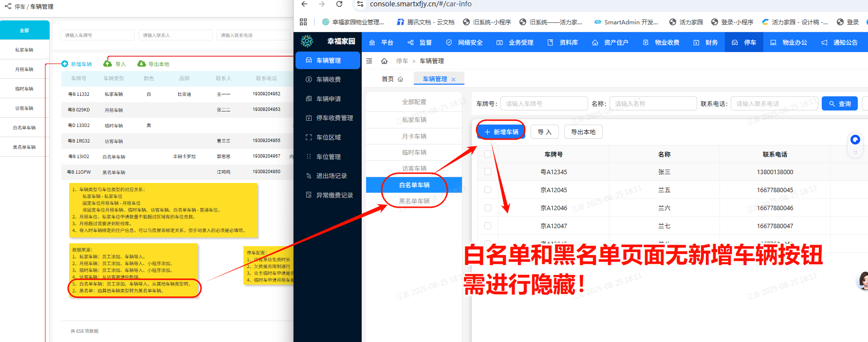Click the 网络安全 shield icon in top navigation
This screenshot has height=342, width=868.
[x=449, y=43]
